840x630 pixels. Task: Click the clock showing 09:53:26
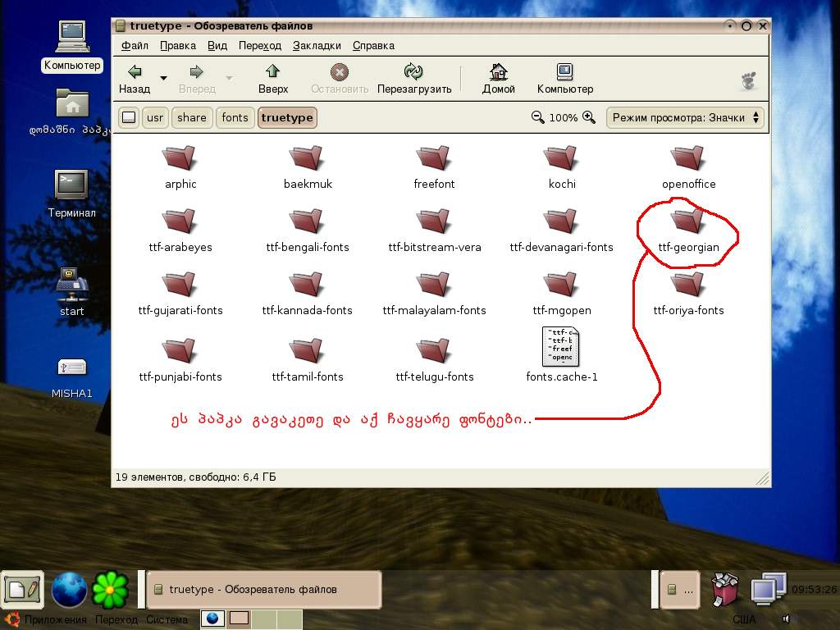(x=815, y=590)
